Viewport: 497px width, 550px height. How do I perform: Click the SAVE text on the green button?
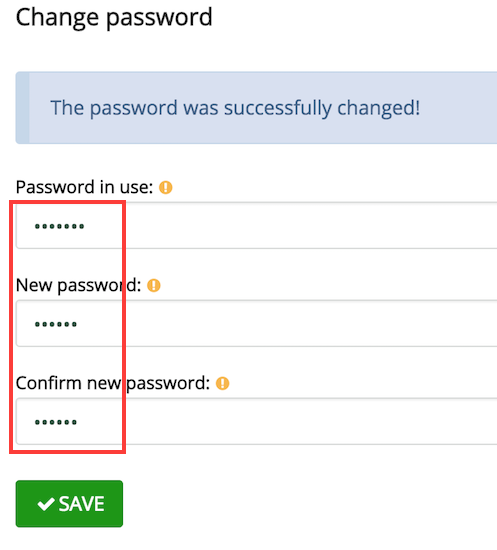pyautogui.click(x=81, y=504)
